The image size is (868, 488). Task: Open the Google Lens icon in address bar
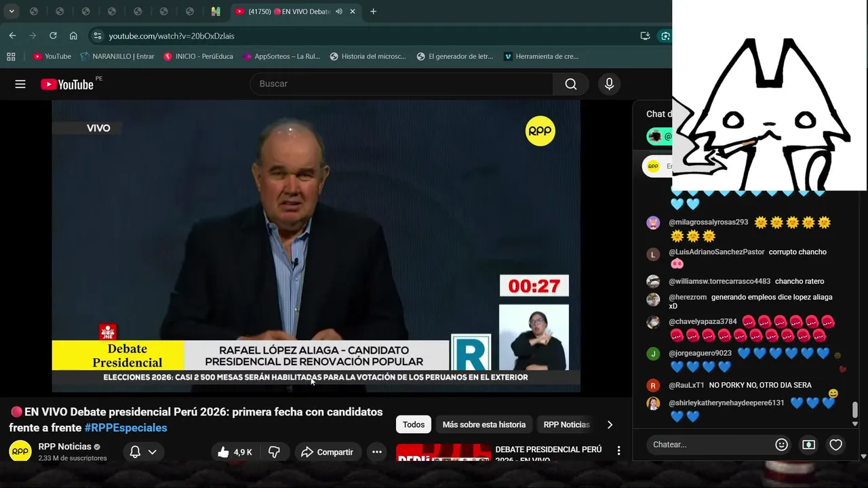click(665, 36)
